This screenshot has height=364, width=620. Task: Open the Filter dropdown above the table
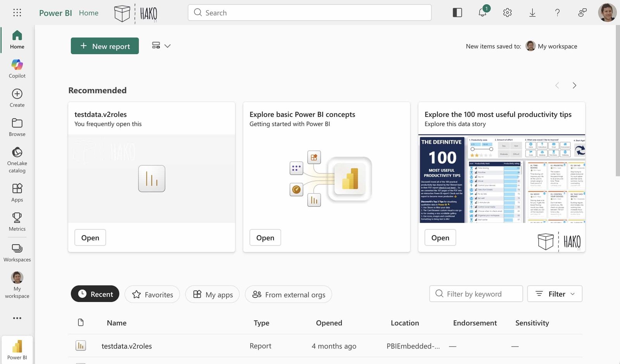(x=555, y=294)
